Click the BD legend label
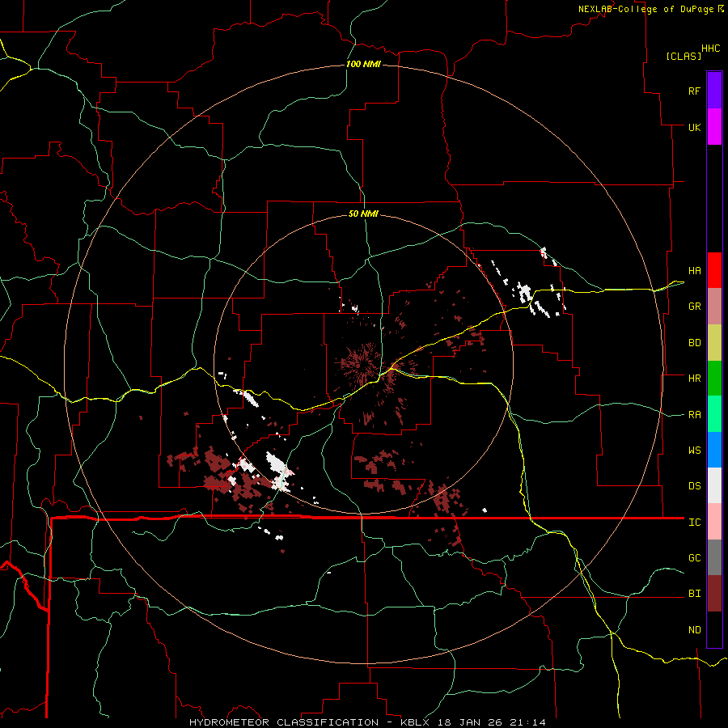Viewport: 728px width, 728px height. pos(694,343)
